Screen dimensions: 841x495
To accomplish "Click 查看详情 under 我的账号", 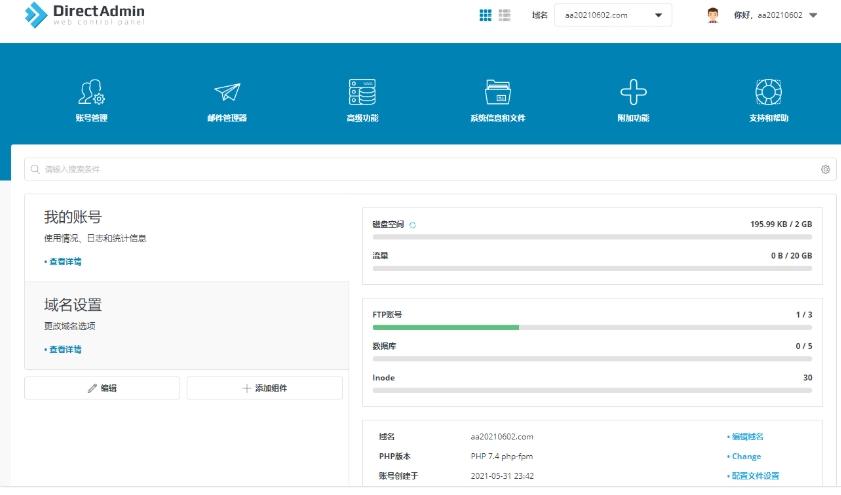I will [65, 261].
